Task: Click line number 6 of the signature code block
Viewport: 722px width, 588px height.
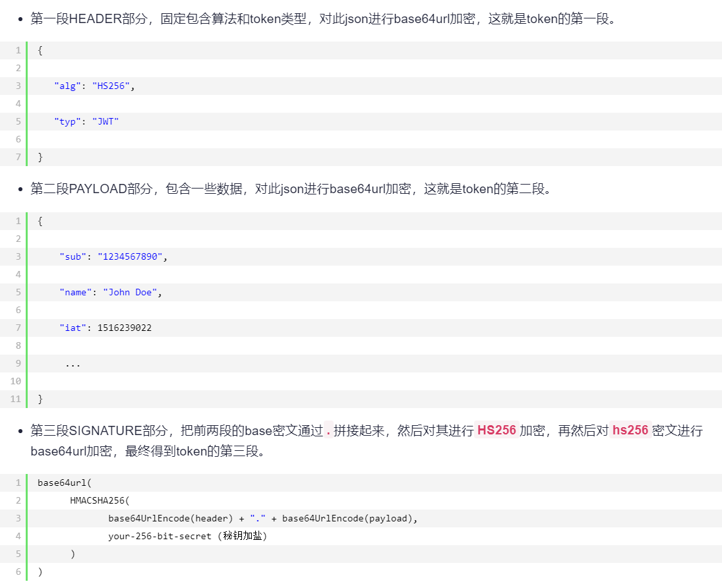Action: click(18, 572)
